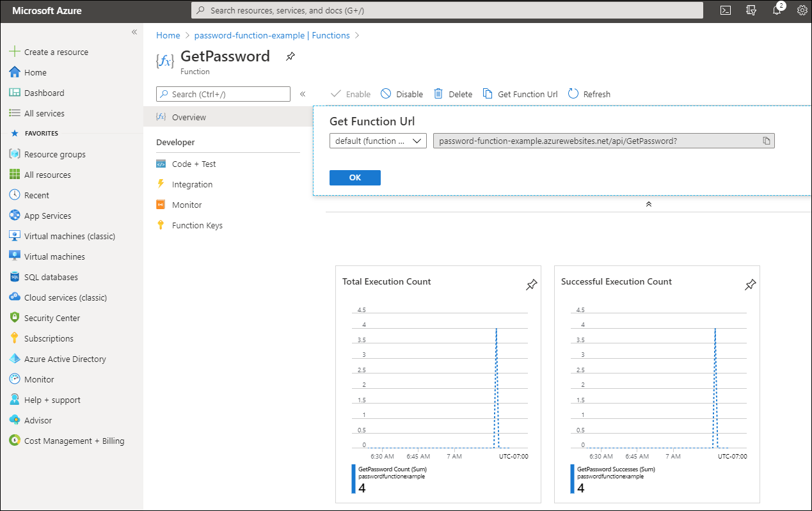Viewport: 812px width, 511px height.
Task: Click Get Function Url in the toolbar
Action: click(x=520, y=94)
